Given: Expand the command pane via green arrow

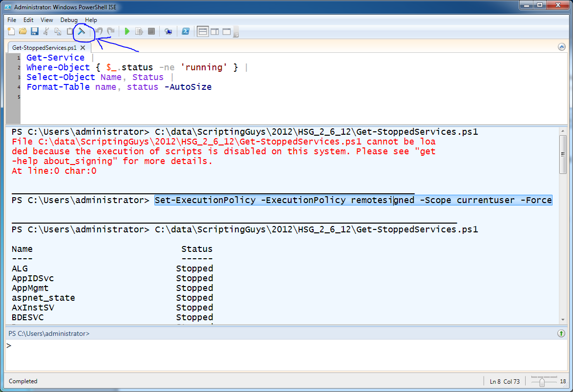Looking at the screenshot, I should coord(561,333).
